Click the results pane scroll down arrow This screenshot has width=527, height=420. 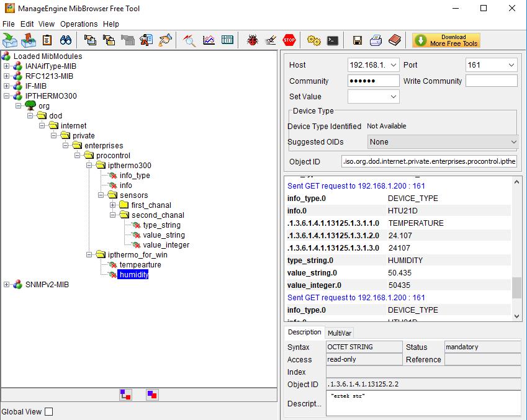coord(516,316)
